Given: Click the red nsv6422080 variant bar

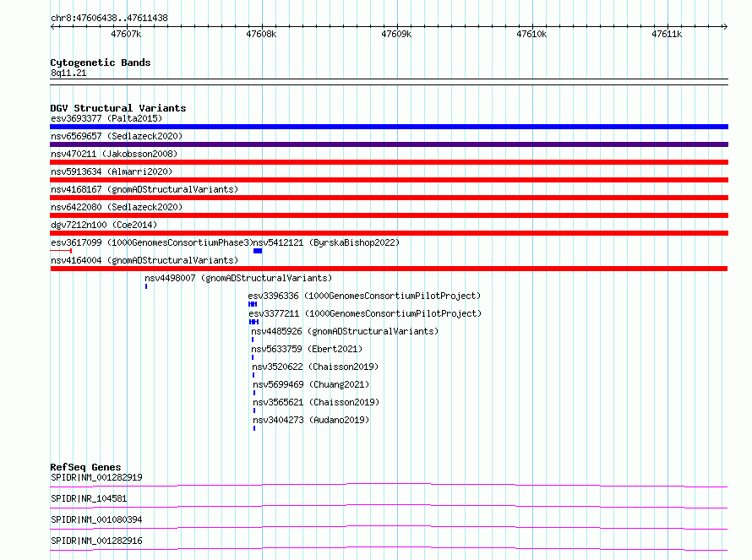Looking at the screenshot, I should click(x=389, y=215).
